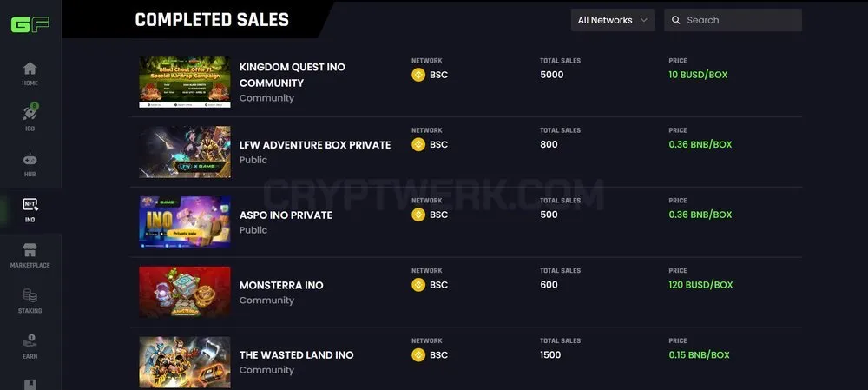This screenshot has height=390, width=868.
Task: Open Monsterra INO sale title
Action: tap(281, 285)
